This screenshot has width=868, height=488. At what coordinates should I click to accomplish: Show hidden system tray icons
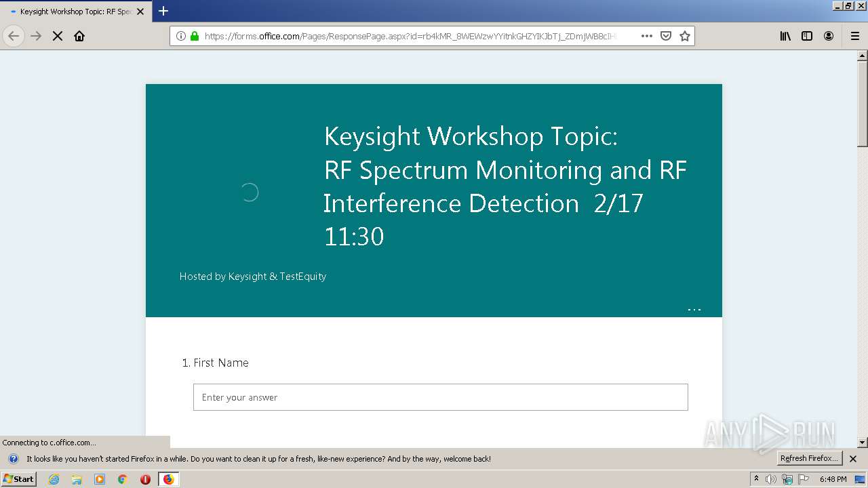(756, 479)
